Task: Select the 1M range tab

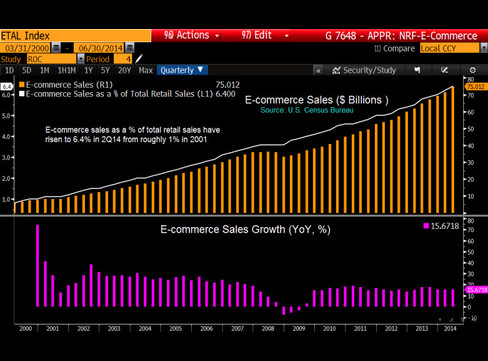Action: (44, 70)
